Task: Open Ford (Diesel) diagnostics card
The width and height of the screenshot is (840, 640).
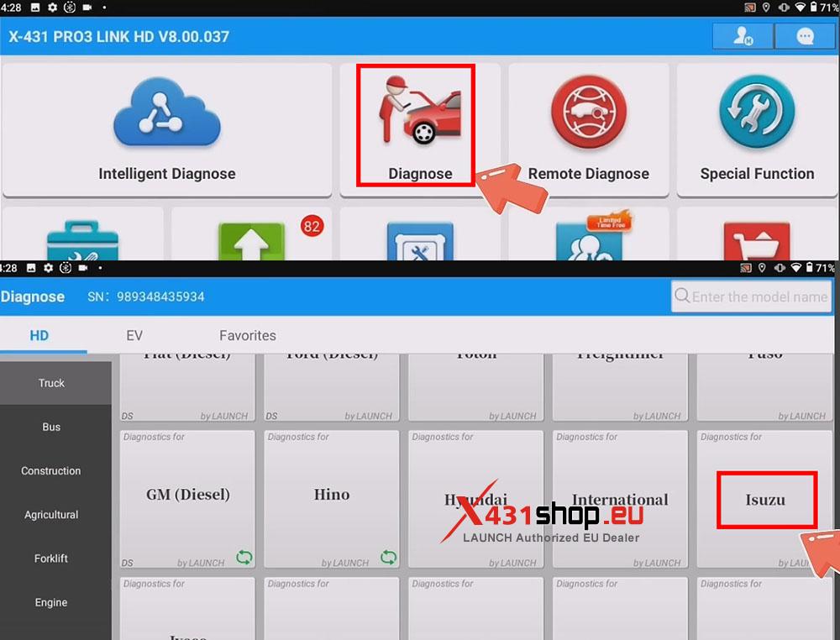Action: (332, 388)
